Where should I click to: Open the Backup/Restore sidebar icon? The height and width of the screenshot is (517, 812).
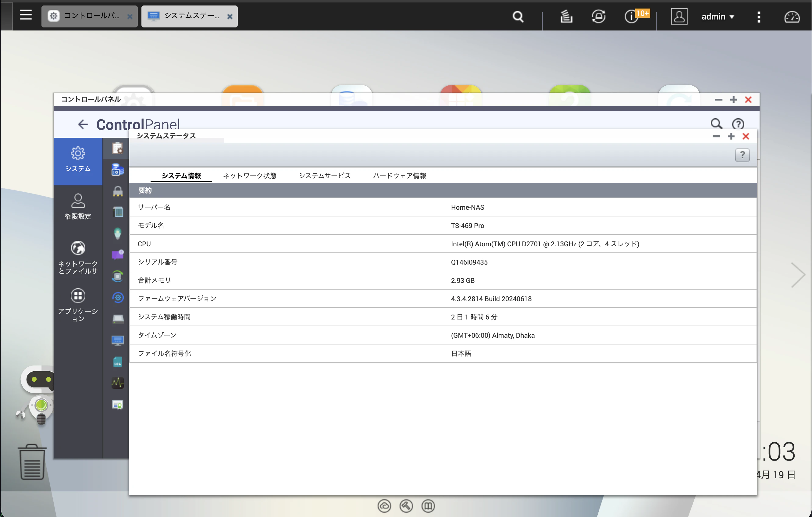(118, 298)
